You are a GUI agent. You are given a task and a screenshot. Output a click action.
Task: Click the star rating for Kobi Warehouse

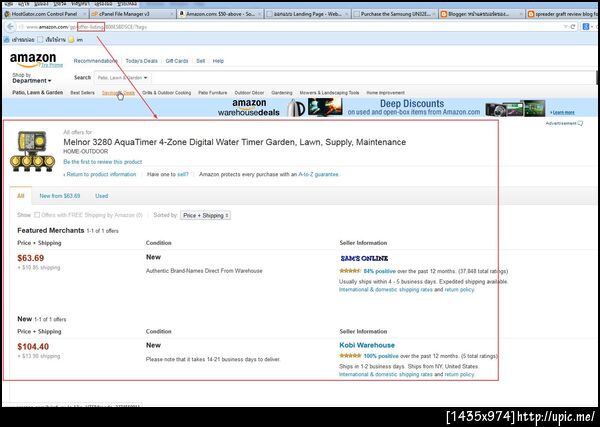[350, 356]
